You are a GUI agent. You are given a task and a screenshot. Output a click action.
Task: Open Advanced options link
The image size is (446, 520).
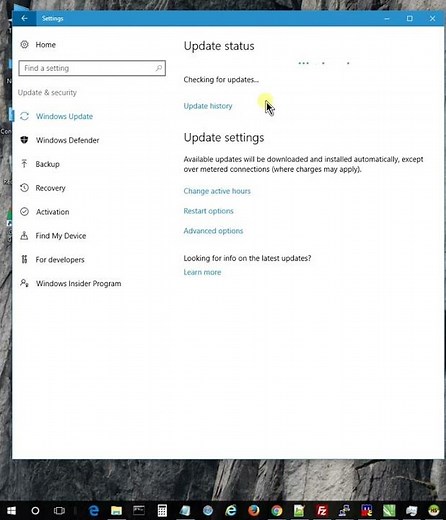click(x=213, y=231)
